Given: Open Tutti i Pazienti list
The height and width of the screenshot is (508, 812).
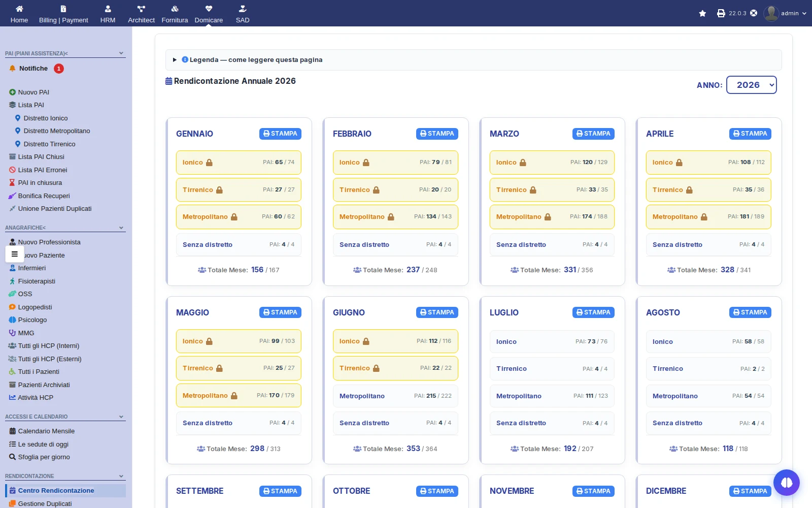Looking at the screenshot, I should point(39,372).
